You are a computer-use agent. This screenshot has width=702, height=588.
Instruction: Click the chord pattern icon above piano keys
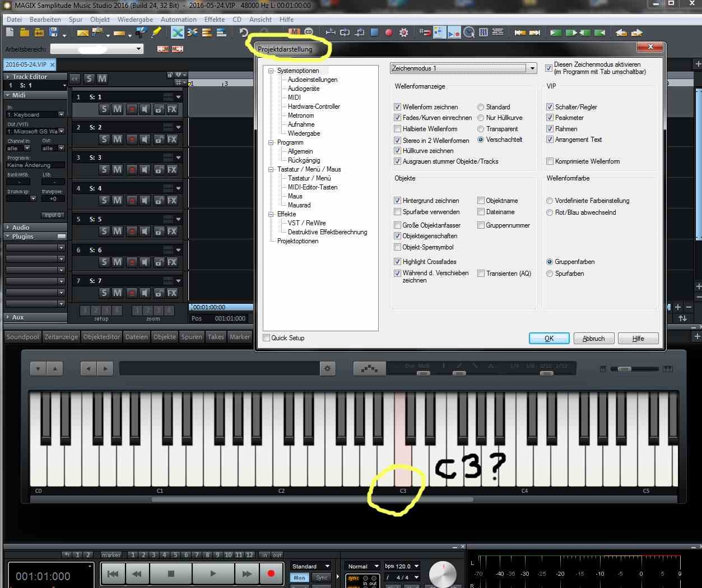369,368
